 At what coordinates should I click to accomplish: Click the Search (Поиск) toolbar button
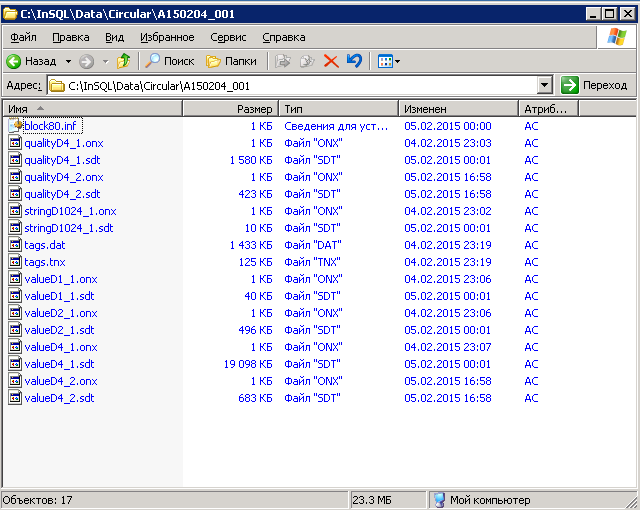click(x=170, y=61)
